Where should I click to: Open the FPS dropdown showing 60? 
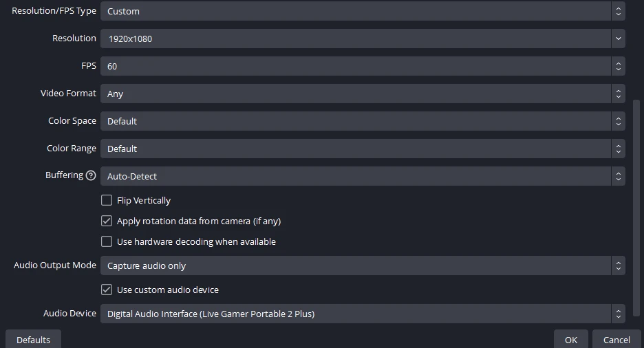(x=363, y=66)
